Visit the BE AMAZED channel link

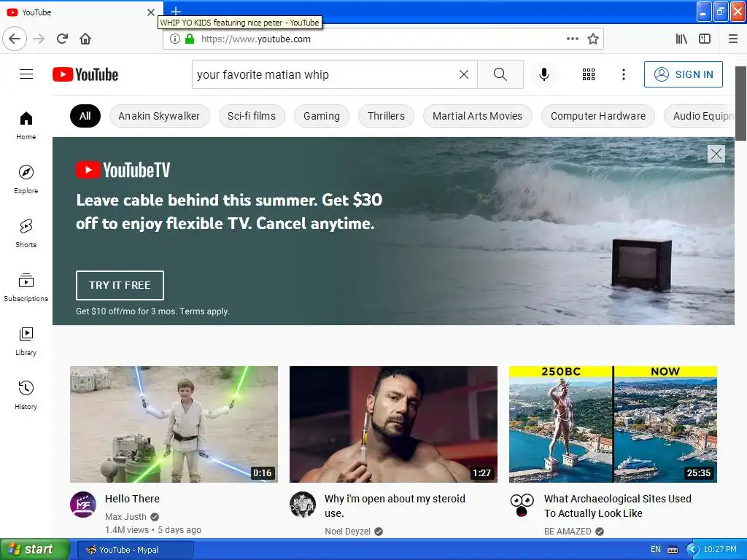click(568, 532)
